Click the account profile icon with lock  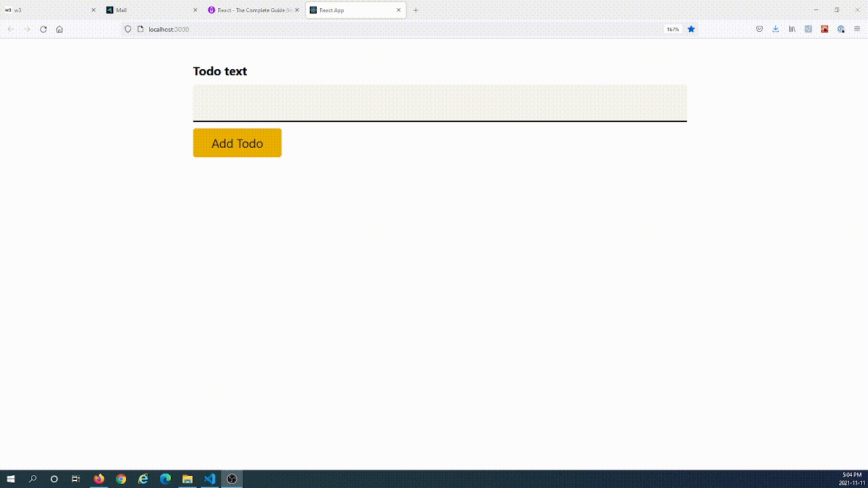click(841, 29)
